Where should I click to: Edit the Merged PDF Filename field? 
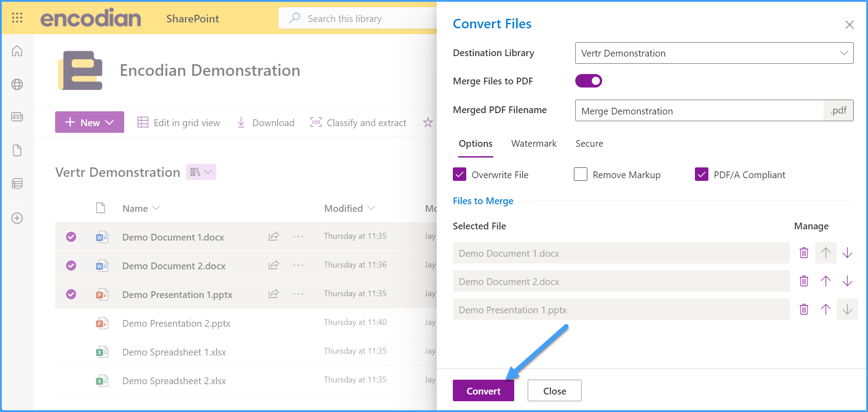coord(699,110)
